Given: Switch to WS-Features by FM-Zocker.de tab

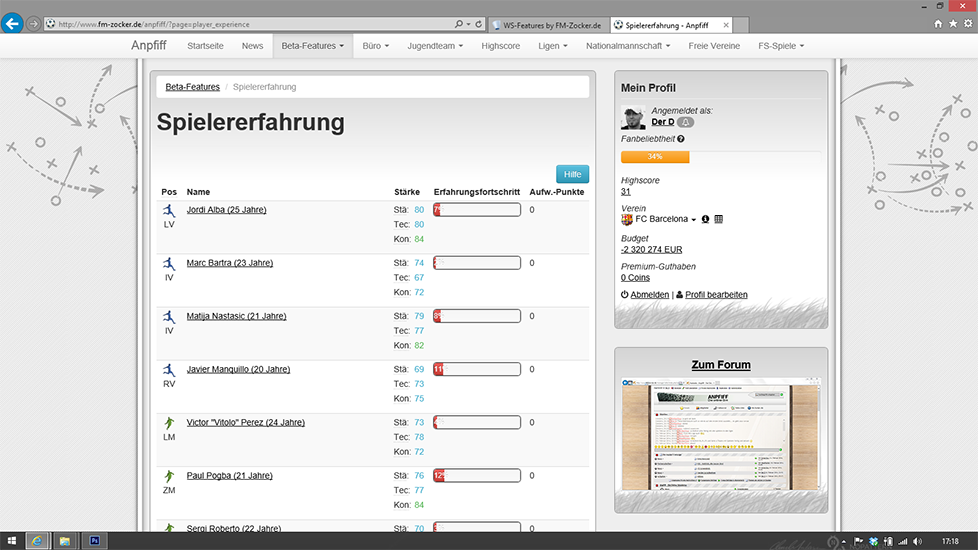Looking at the screenshot, I should click(x=548, y=24).
